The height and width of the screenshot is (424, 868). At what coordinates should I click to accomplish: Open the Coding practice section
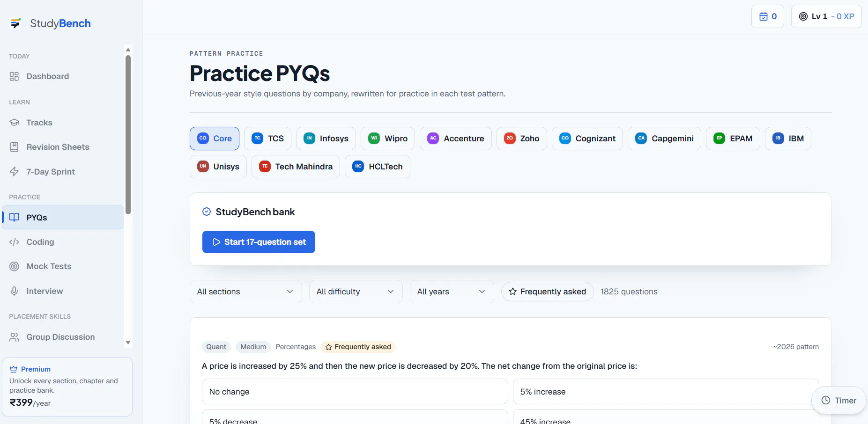point(62,242)
